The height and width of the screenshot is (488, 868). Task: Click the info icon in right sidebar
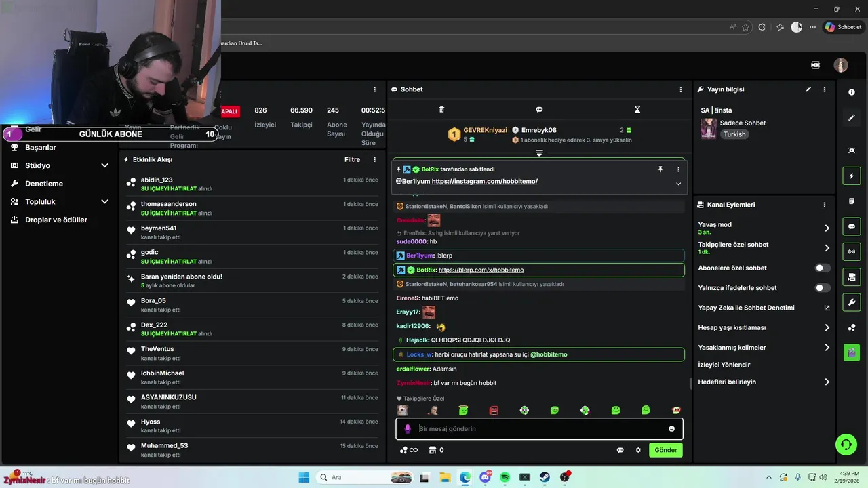pyautogui.click(x=852, y=92)
